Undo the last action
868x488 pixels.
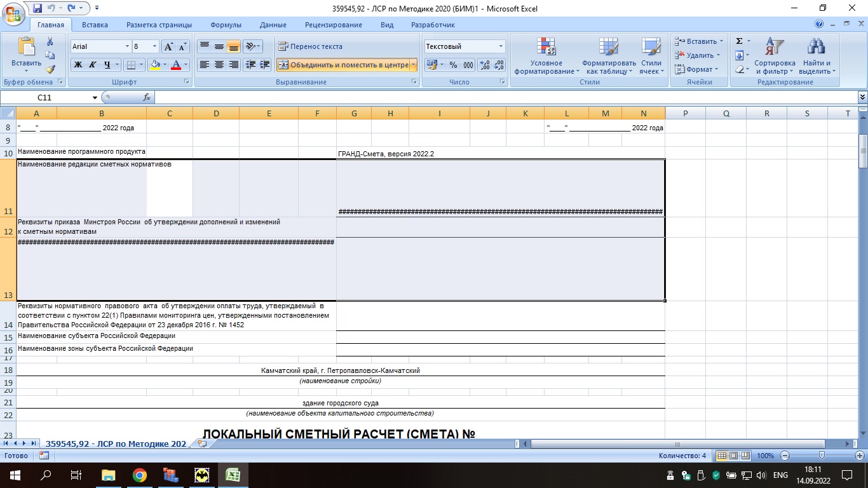[x=52, y=8]
